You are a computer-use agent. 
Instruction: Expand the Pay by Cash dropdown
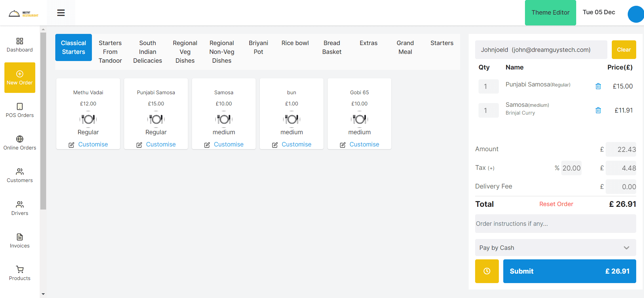[x=555, y=248]
